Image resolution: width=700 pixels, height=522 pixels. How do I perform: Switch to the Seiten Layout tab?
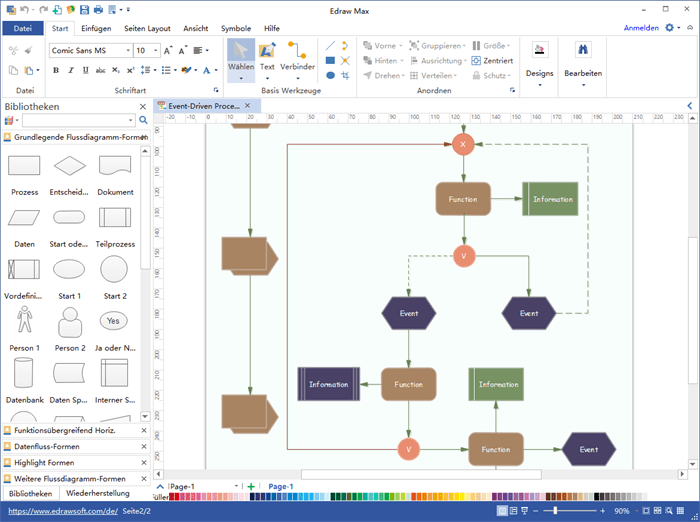(147, 28)
